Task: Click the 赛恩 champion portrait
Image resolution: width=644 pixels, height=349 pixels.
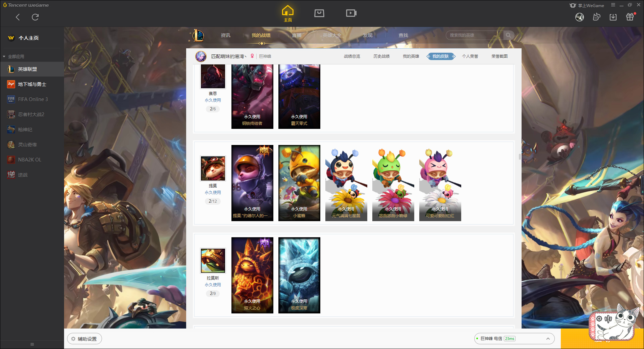Action: (213, 77)
